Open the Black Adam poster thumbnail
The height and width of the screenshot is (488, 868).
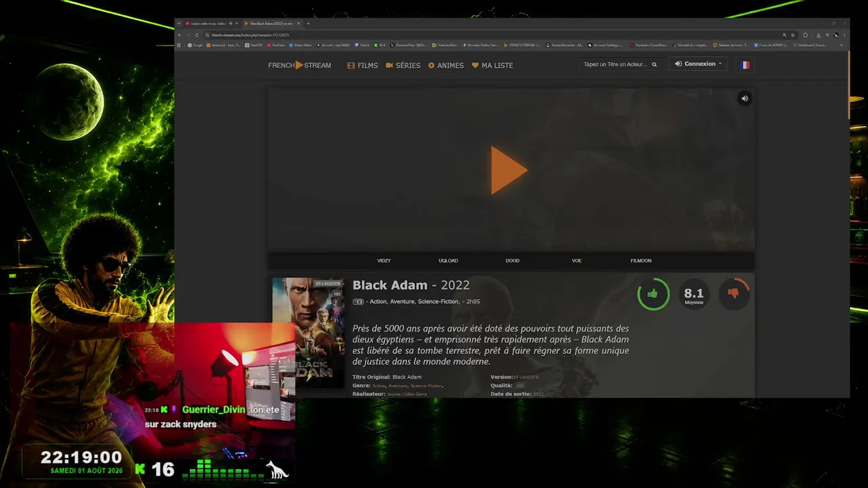click(x=309, y=332)
